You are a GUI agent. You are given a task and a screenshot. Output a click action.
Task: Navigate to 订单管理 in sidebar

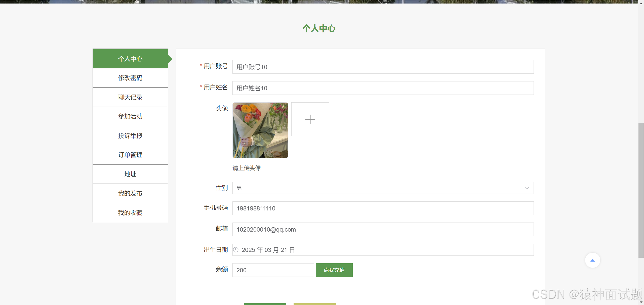click(130, 155)
